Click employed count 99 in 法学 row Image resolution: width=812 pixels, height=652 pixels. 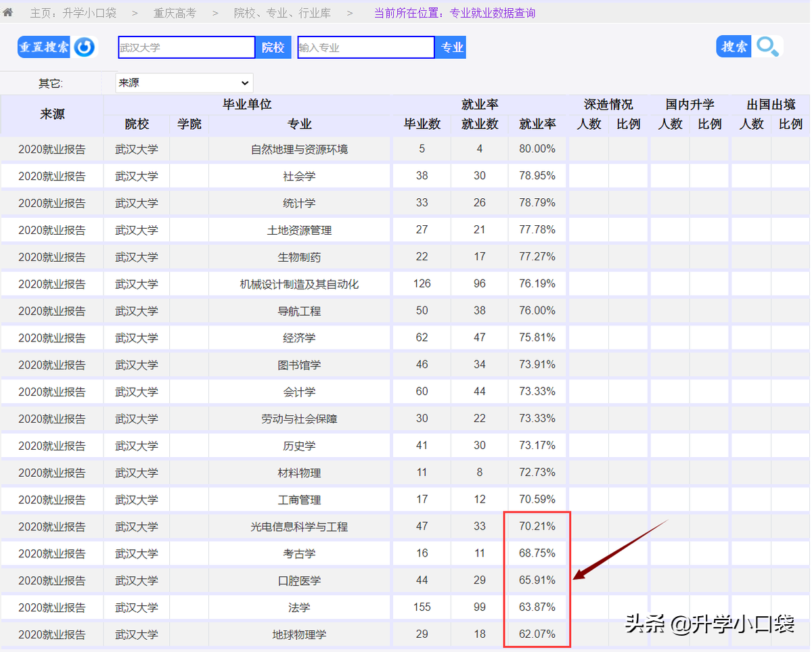click(x=480, y=607)
